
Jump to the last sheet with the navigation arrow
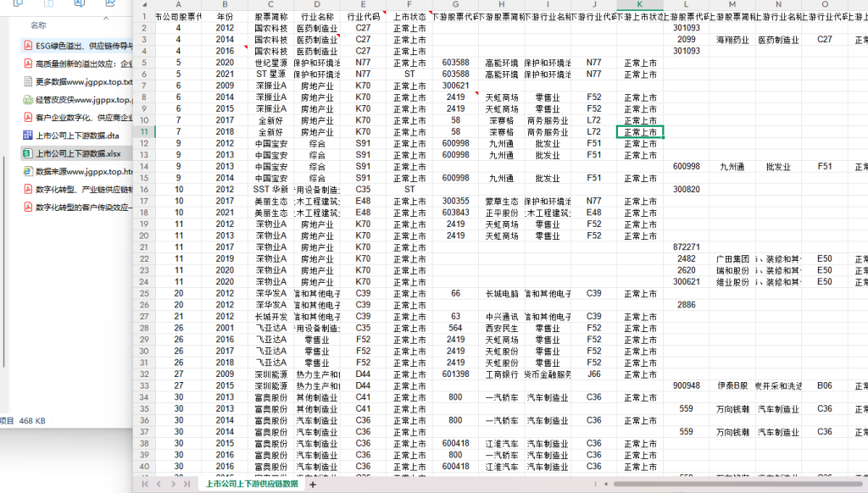click(187, 485)
